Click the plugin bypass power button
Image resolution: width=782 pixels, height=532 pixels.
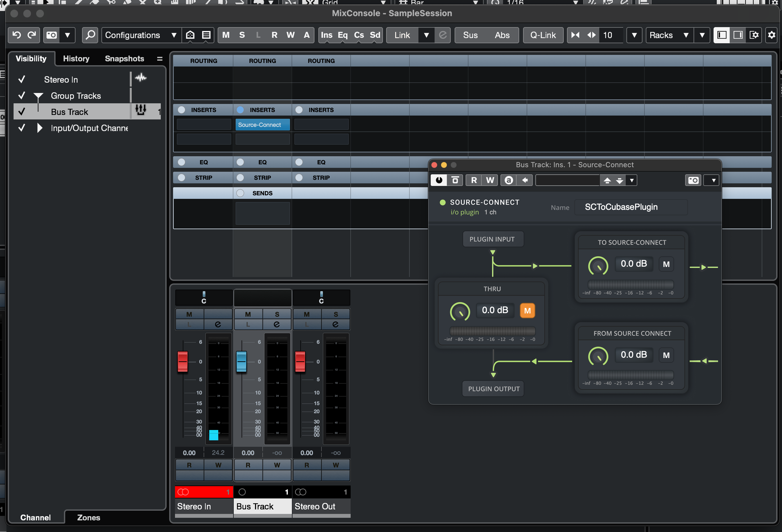(439, 180)
